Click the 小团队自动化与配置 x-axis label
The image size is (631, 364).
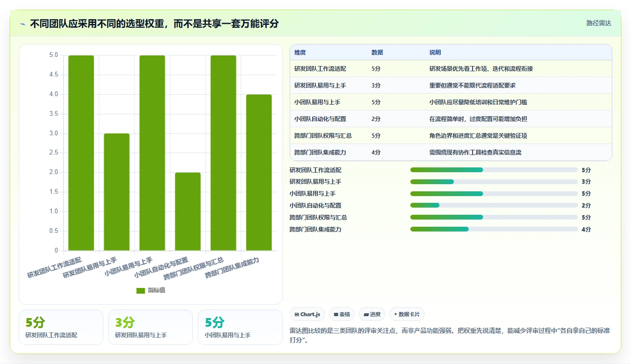[161, 268]
